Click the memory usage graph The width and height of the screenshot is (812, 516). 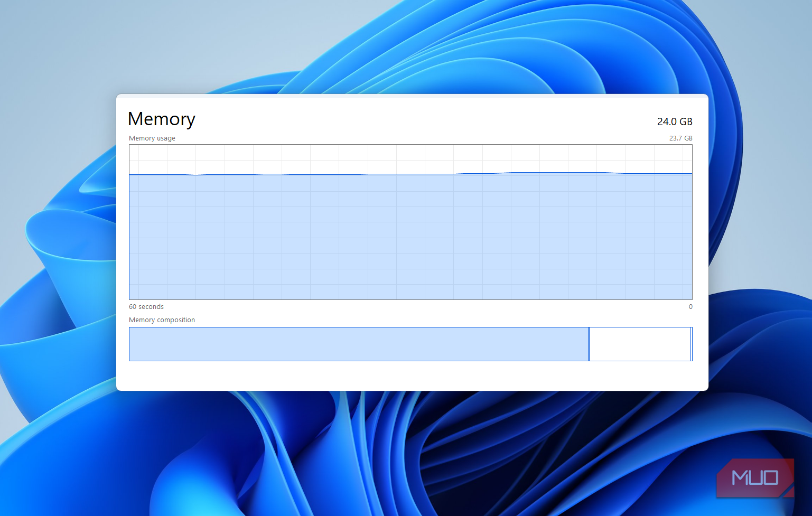pos(410,222)
